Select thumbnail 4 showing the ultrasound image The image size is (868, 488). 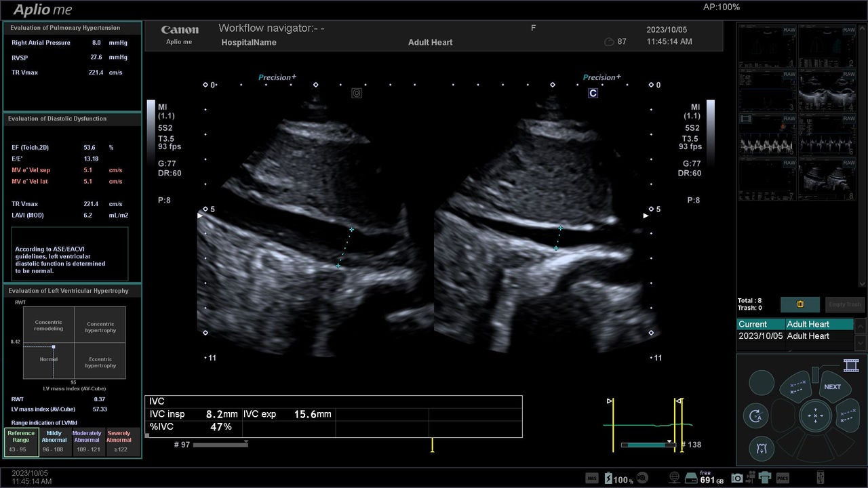827,91
